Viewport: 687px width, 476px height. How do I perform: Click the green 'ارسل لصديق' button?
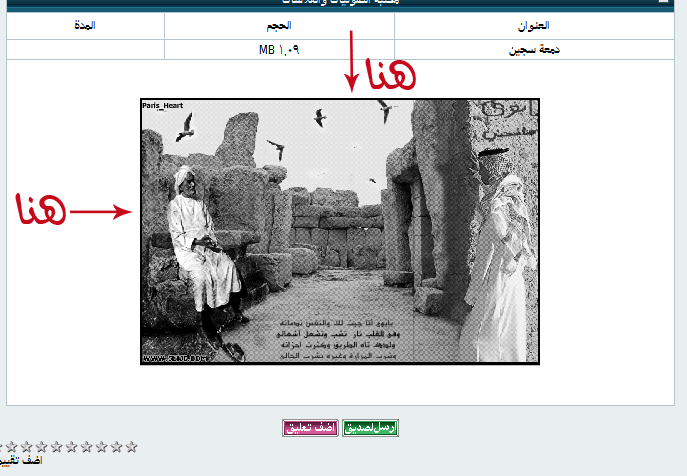[370, 428]
